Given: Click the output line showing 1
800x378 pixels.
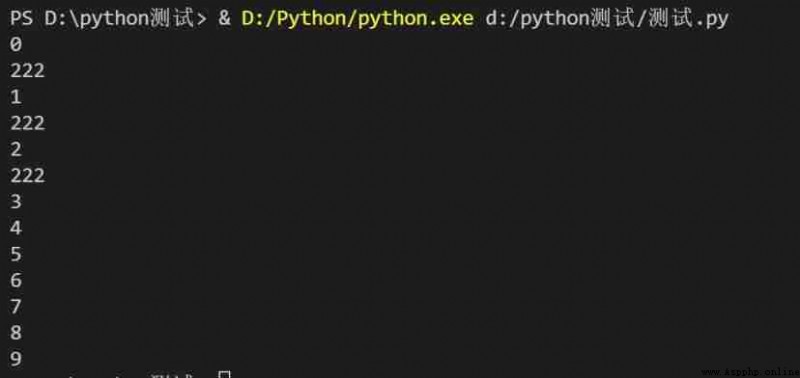Looking at the screenshot, I should pyautogui.click(x=16, y=97).
